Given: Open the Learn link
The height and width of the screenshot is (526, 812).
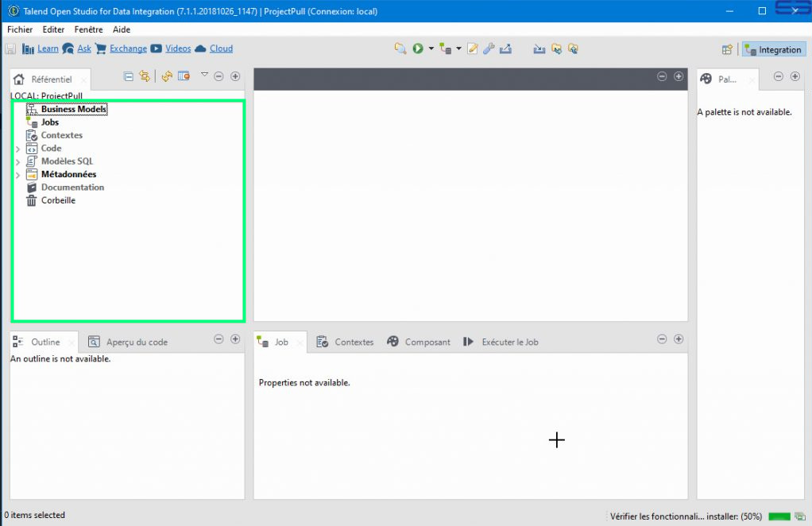Looking at the screenshot, I should tap(48, 48).
